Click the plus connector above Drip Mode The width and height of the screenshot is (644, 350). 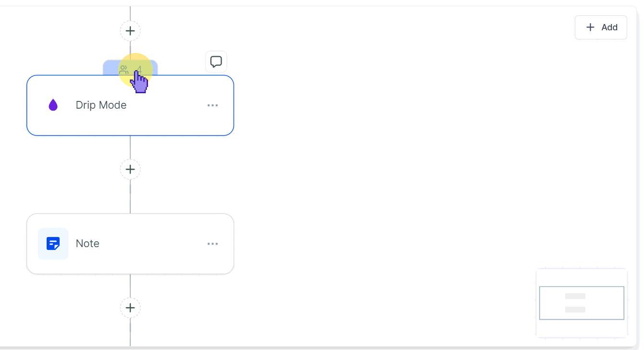click(x=130, y=31)
